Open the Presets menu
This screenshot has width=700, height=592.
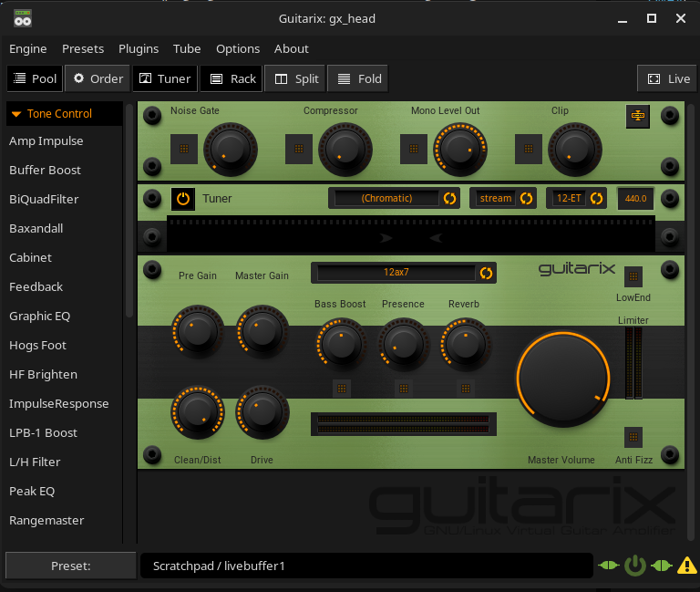coord(83,48)
